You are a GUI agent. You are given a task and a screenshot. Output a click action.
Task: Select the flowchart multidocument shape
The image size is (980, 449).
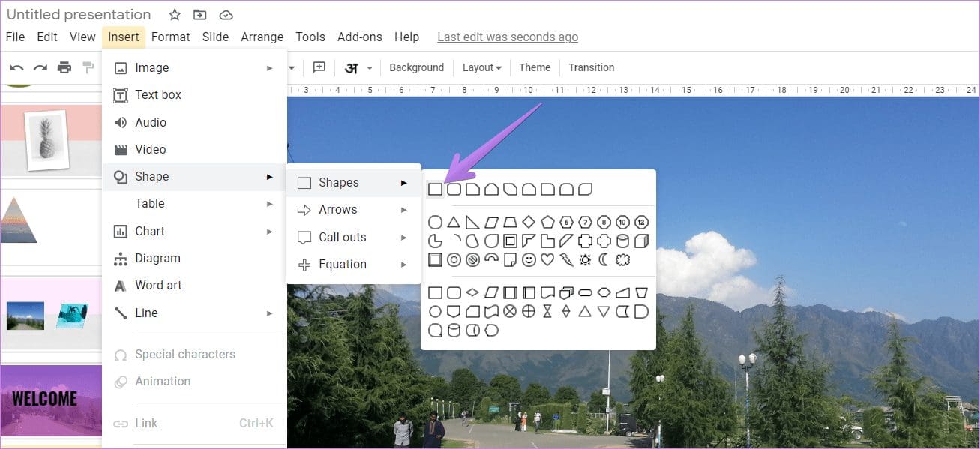(x=566, y=292)
